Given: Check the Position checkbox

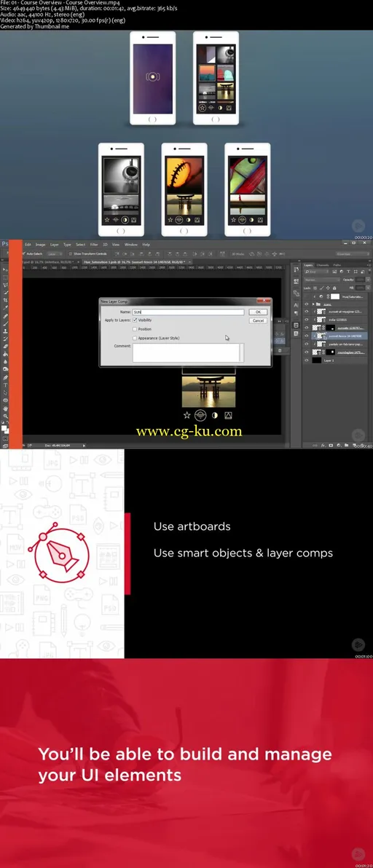Looking at the screenshot, I should 135,329.
